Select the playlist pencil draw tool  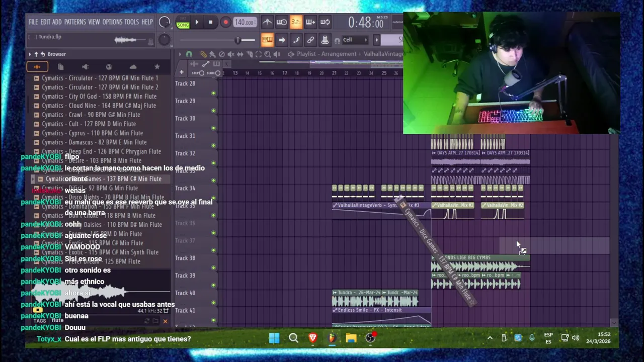pyautogui.click(x=203, y=54)
